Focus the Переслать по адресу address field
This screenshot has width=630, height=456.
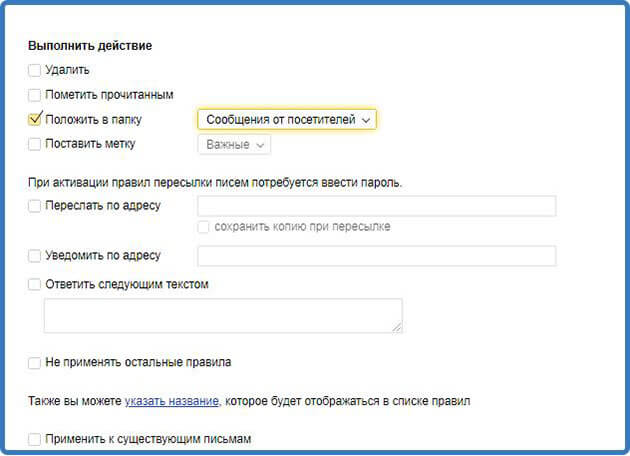377,206
